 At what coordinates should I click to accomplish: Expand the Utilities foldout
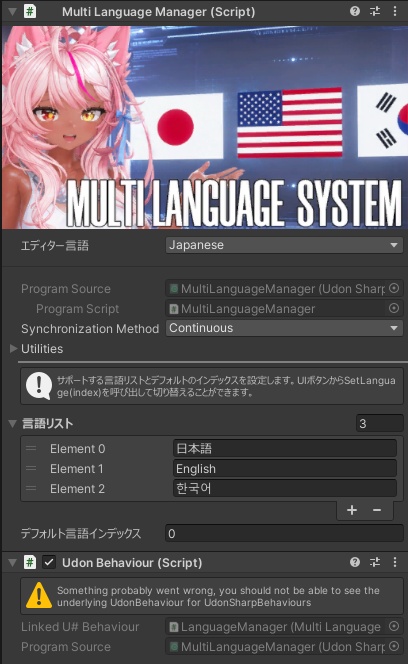click(x=13, y=349)
